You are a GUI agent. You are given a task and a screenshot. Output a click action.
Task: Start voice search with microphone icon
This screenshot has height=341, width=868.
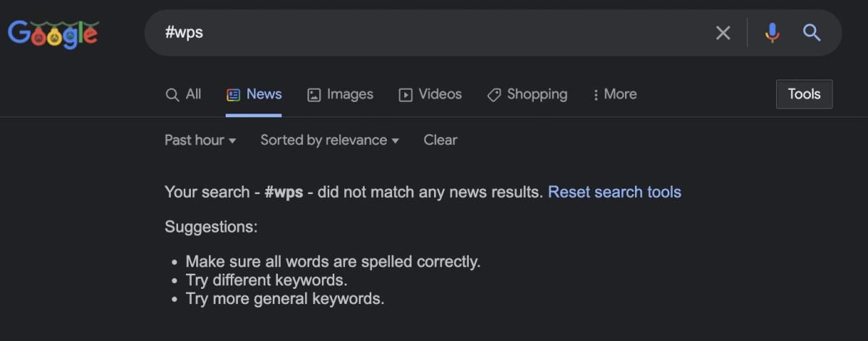[773, 33]
